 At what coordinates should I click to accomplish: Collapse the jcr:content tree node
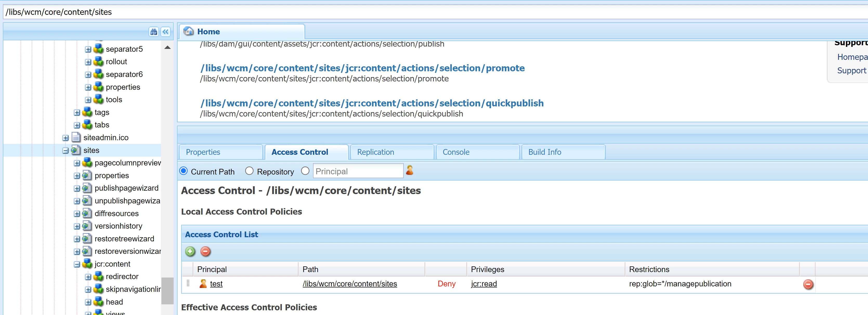pyautogui.click(x=77, y=265)
